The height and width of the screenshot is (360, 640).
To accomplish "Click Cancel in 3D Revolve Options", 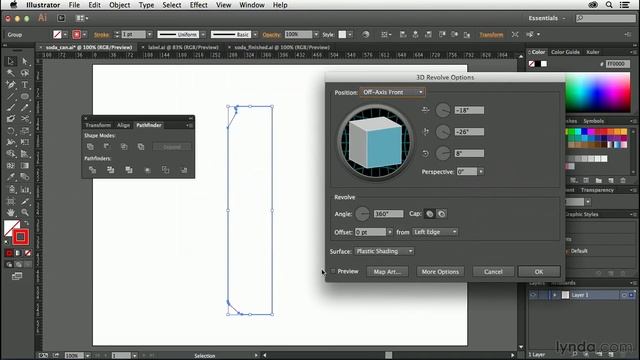I will [493, 271].
